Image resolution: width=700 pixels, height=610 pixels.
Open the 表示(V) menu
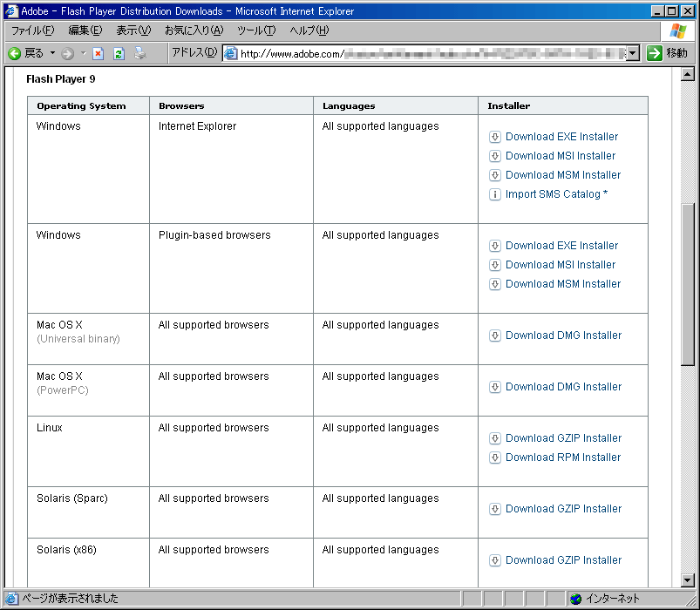pyautogui.click(x=133, y=30)
